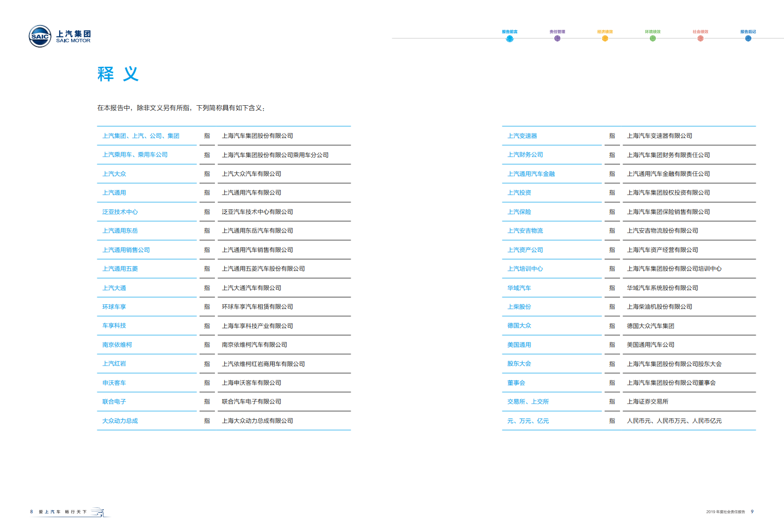Click the footer text 2019 年度社会责任报告
Viewport: 784px width, 532px height.
[x=726, y=512]
